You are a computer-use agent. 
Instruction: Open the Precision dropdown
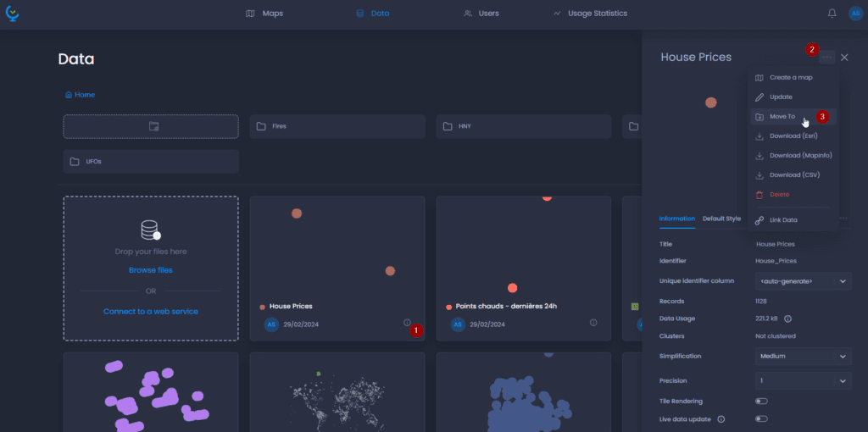click(804, 380)
